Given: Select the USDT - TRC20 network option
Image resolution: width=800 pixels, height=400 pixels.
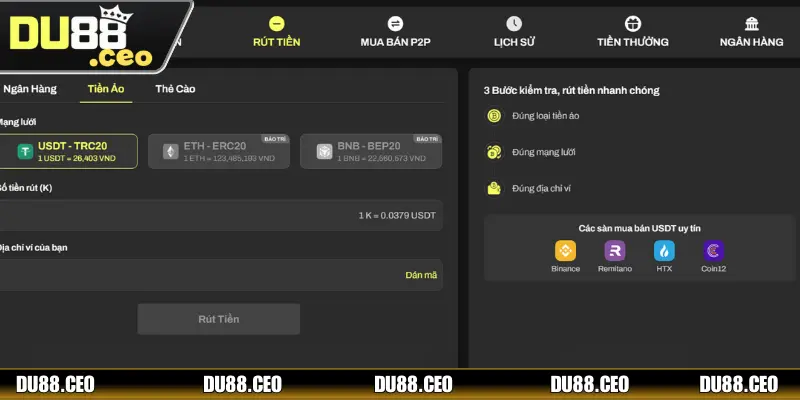Looking at the screenshot, I should 70,151.
